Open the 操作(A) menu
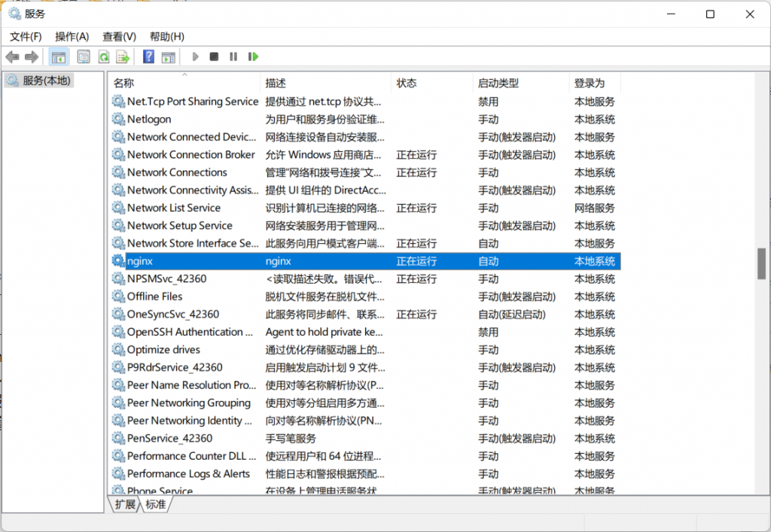Viewport: 771px width, 532px height. [72, 36]
